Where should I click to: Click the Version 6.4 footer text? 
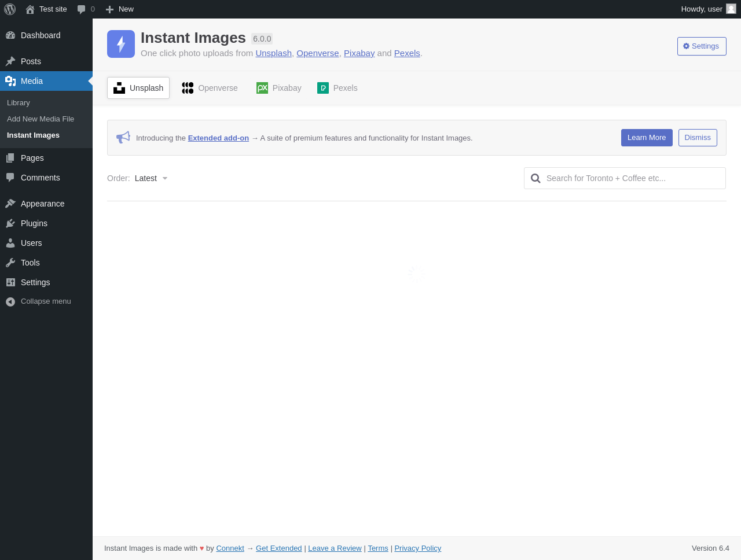tap(710, 548)
